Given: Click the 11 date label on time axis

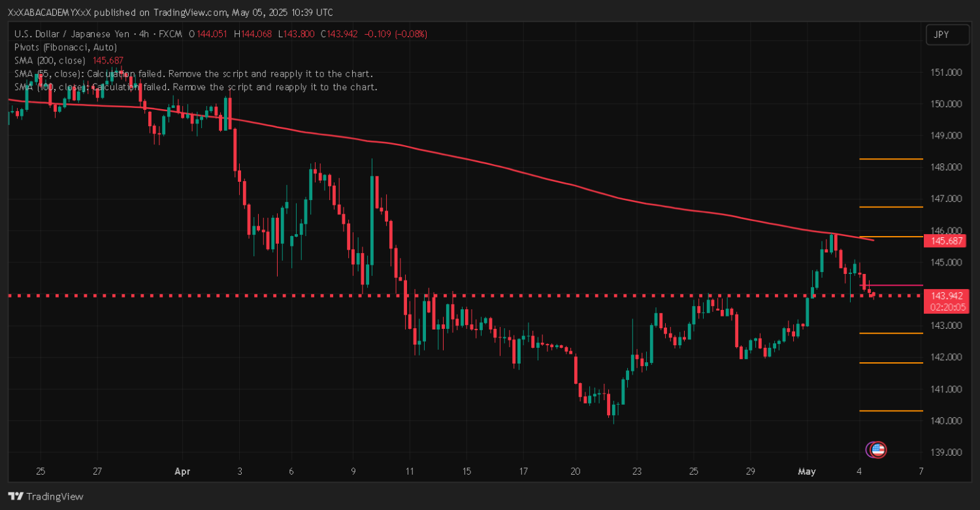Looking at the screenshot, I should coord(409,471).
